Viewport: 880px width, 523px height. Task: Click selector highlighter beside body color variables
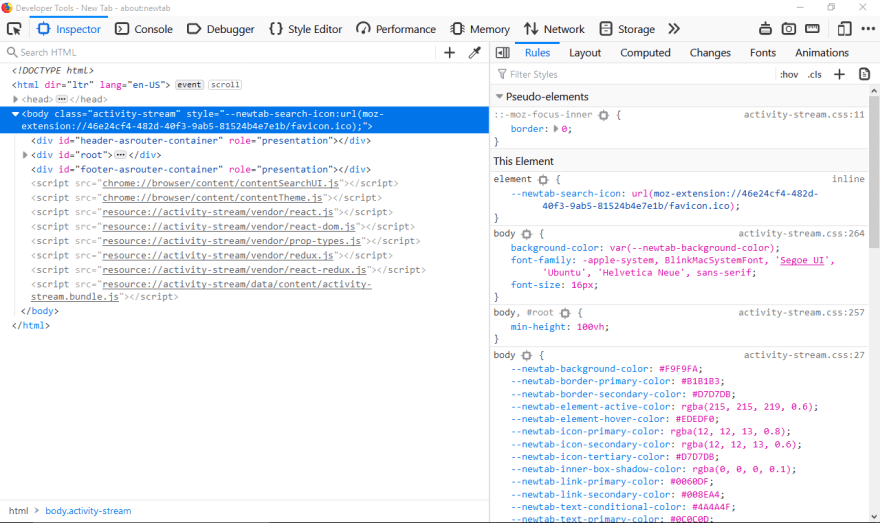(x=526, y=355)
